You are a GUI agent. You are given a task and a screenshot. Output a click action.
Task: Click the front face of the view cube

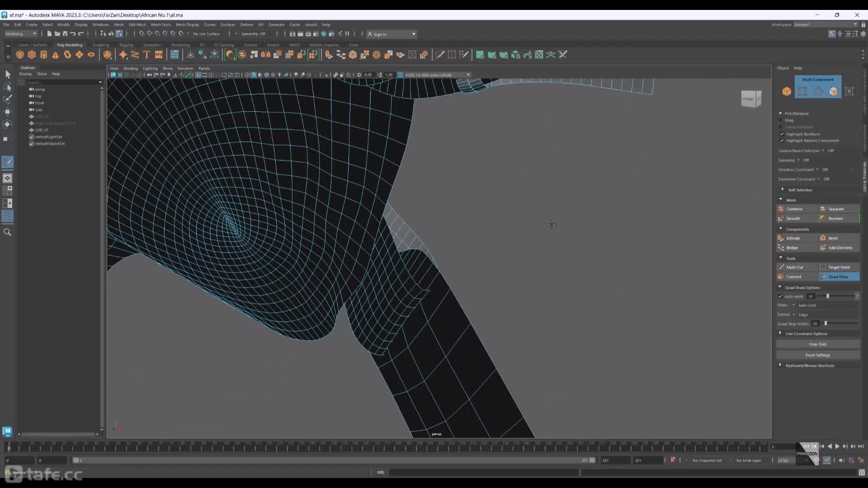[749, 99]
